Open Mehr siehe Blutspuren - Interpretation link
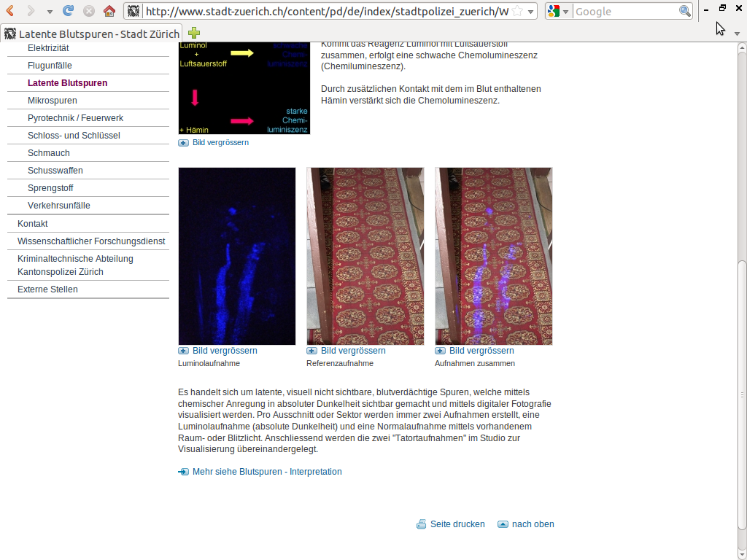The width and height of the screenshot is (747, 560). tap(267, 472)
